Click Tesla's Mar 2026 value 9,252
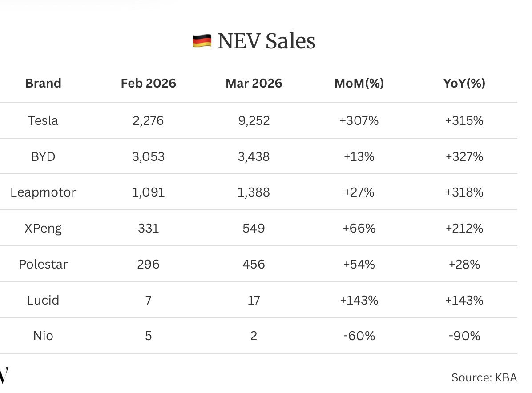532x393 pixels. pos(254,120)
